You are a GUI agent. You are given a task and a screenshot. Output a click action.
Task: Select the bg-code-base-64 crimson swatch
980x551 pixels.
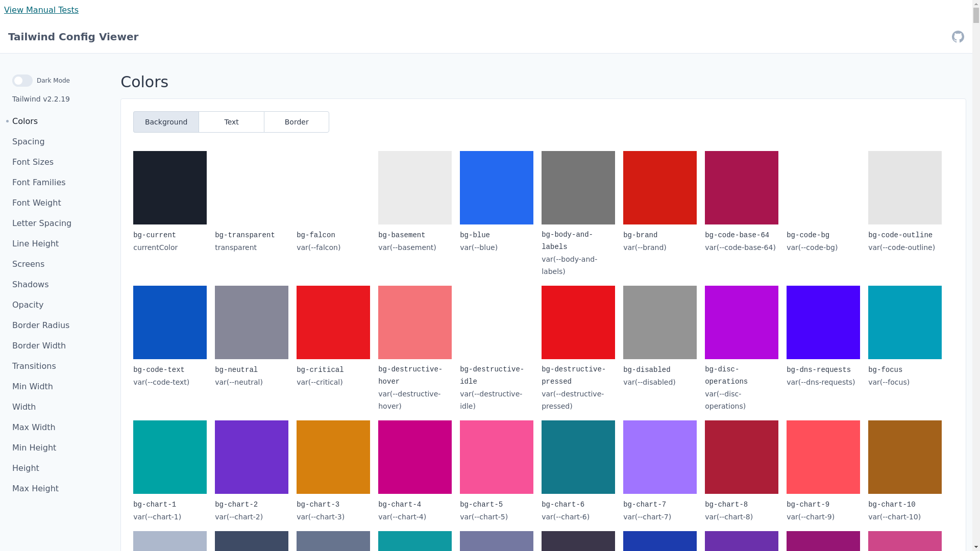coord(742,188)
